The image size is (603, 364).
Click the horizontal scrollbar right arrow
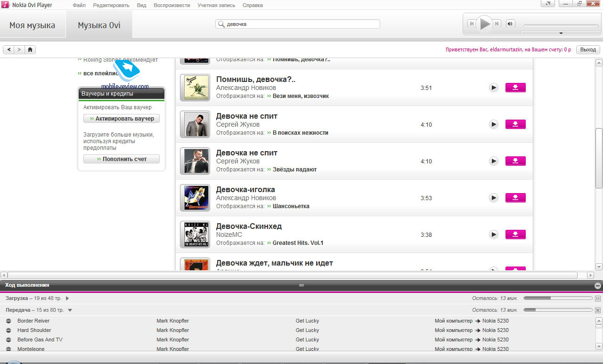(591, 275)
